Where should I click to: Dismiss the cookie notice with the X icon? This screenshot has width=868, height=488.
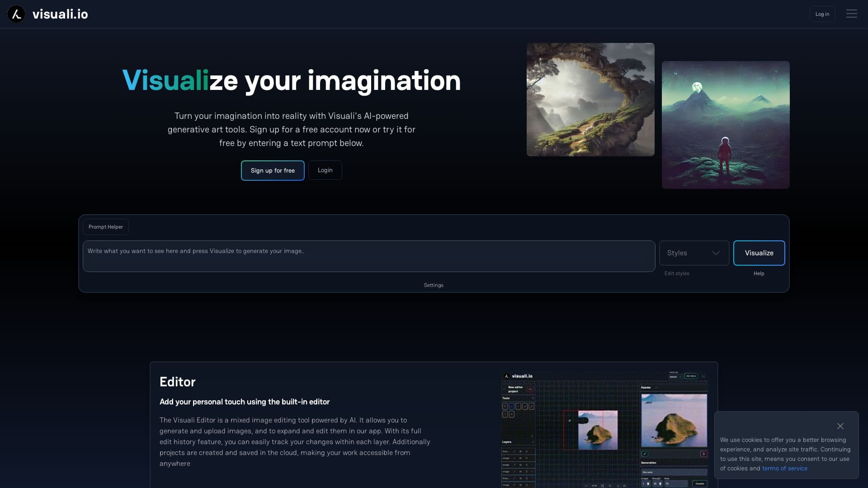[840, 426]
